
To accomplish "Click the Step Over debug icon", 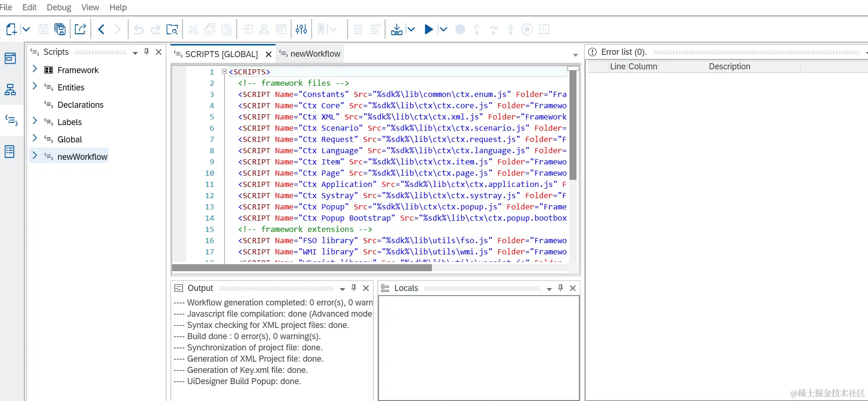I will pyautogui.click(x=494, y=30).
